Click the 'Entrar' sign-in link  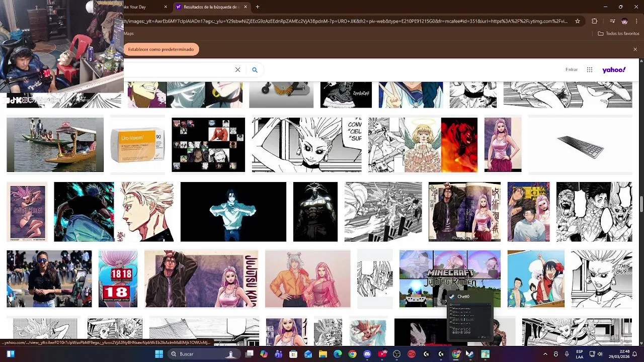coord(572,70)
